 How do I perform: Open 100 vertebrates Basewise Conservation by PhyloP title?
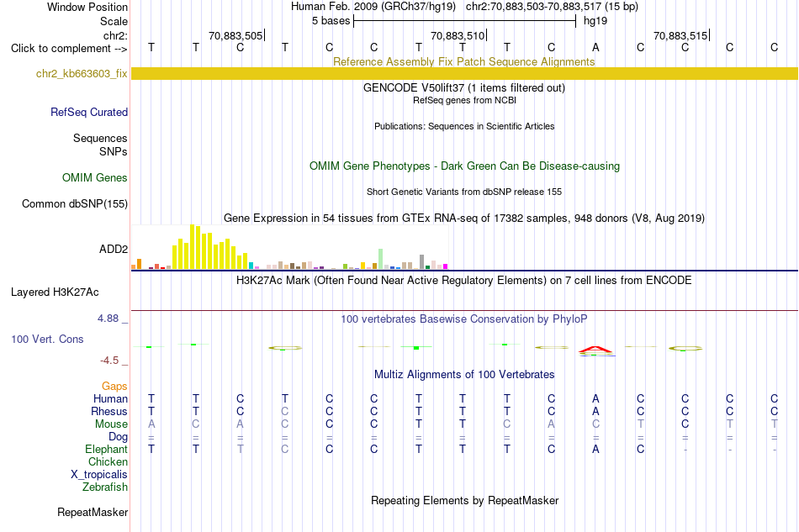463,319
